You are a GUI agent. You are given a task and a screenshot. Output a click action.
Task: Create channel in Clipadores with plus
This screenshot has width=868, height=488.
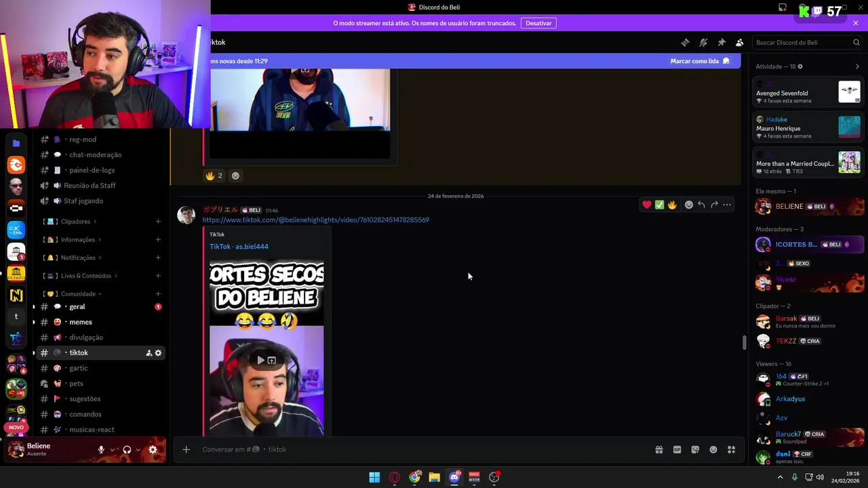point(158,222)
